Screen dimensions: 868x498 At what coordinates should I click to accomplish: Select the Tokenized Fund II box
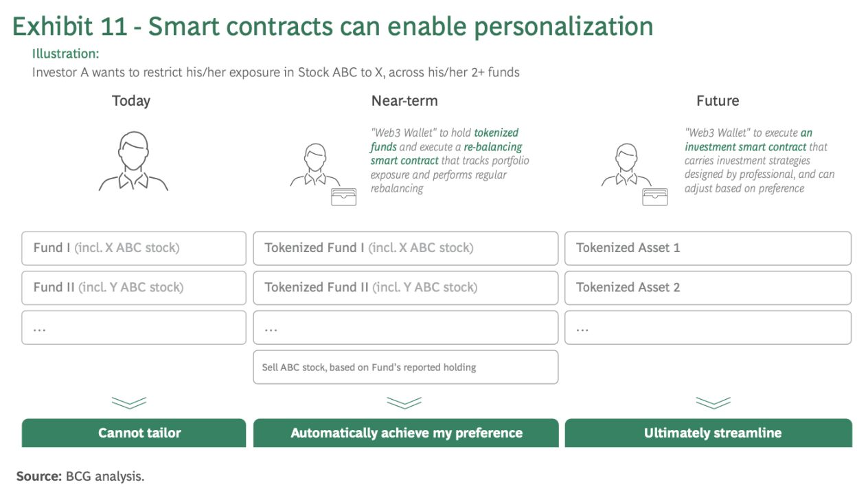[x=405, y=287]
